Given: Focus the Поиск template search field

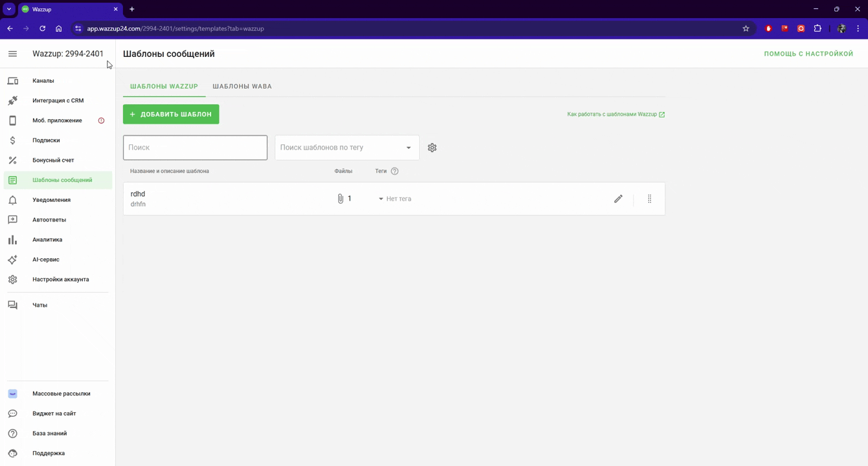Looking at the screenshot, I should pos(195,148).
